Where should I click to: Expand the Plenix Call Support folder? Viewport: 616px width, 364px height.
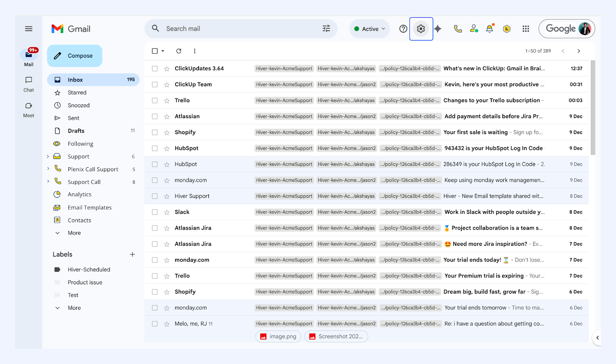coord(48,169)
